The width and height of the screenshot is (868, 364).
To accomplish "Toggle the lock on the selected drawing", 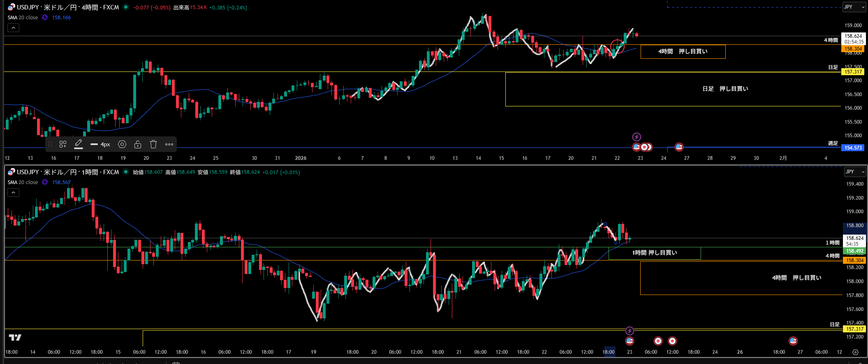I will pos(138,144).
